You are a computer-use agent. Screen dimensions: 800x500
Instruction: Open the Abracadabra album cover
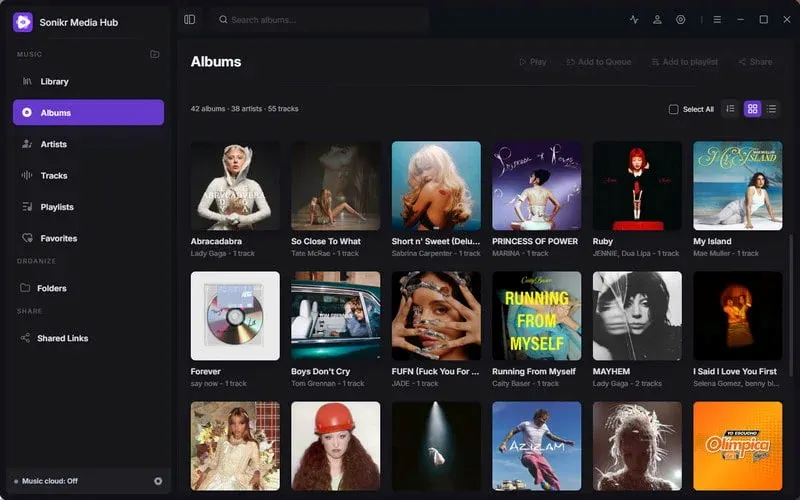(x=235, y=186)
